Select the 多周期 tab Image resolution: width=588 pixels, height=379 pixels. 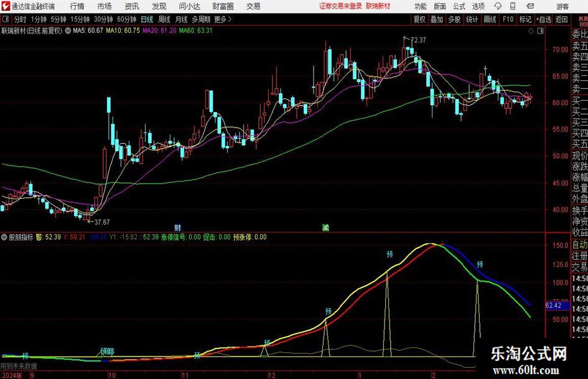[201, 19]
